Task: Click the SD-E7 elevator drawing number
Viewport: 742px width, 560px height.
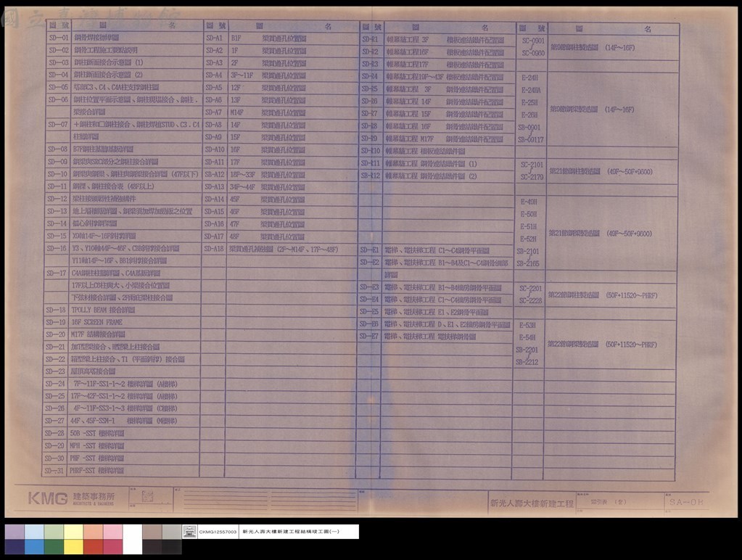Action: [369, 336]
